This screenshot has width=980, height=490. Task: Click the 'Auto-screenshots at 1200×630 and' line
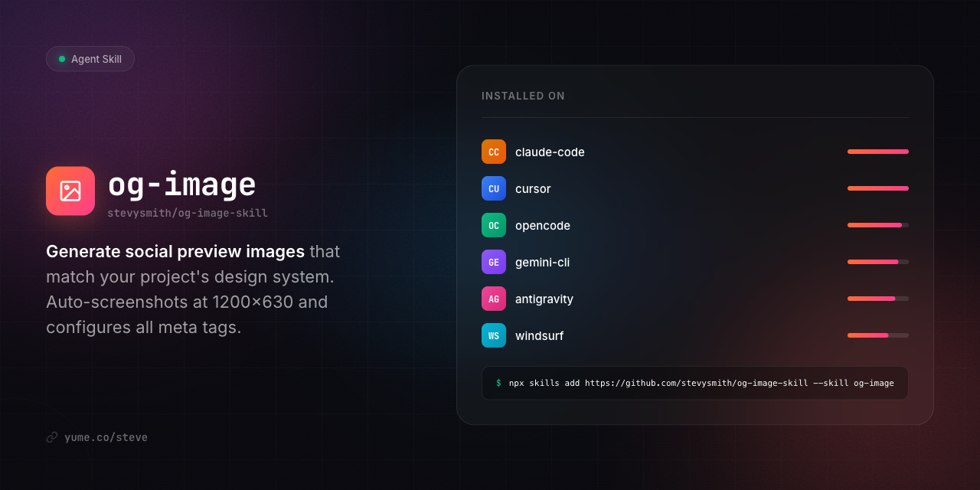[187, 302]
